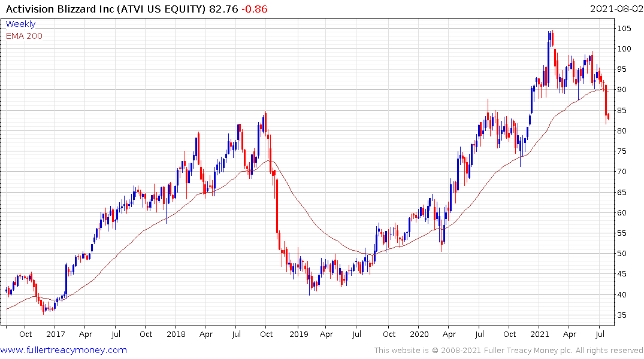Select the last price 82.76
Image resolution: width=644 pixels, height=359 pixels.
[223, 9]
